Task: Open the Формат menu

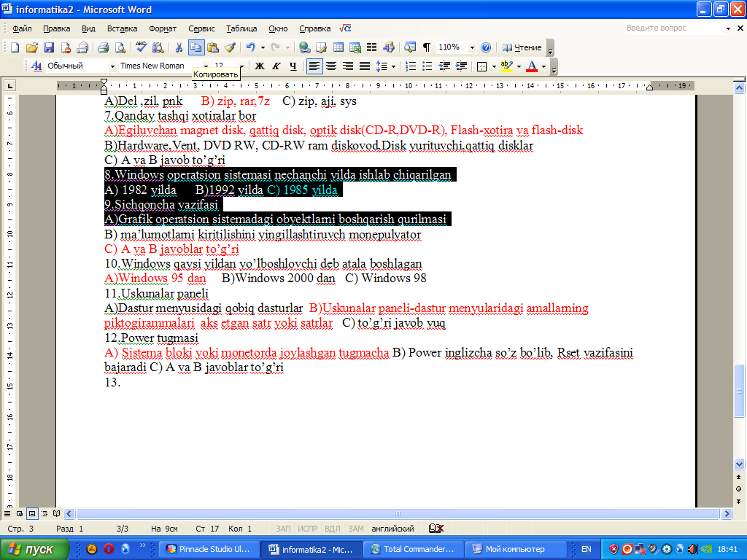Action: click(163, 28)
